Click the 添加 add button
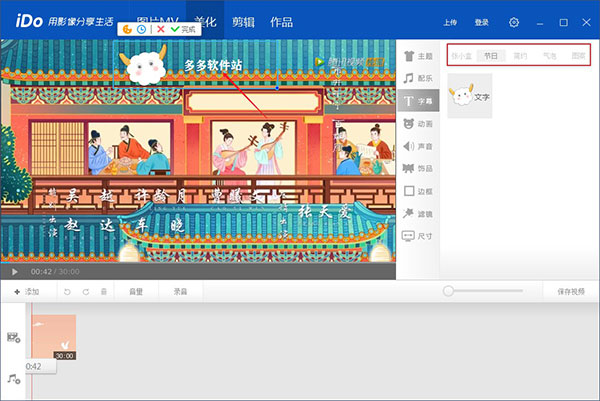Image resolution: width=600 pixels, height=401 pixels. 27,292
